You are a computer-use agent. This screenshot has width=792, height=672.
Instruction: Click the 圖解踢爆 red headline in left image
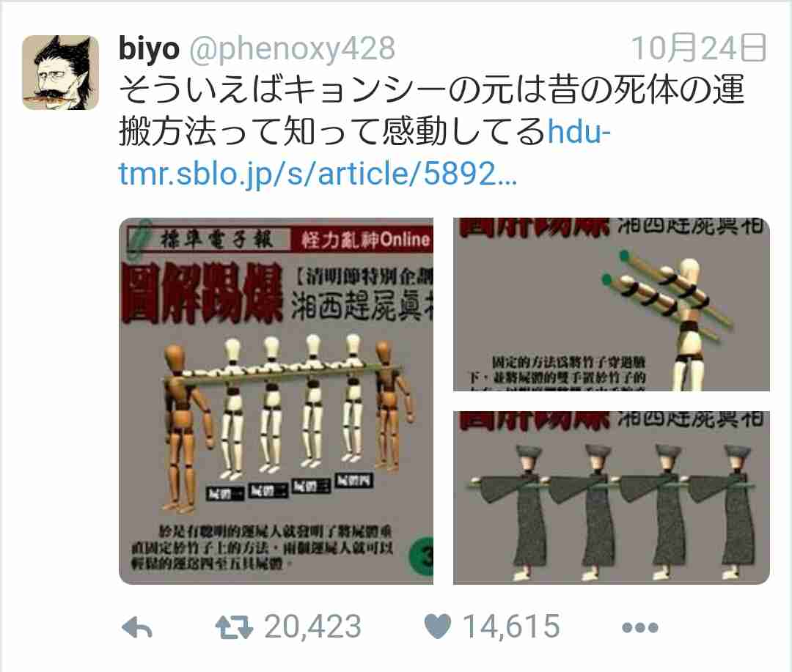point(202,294)
